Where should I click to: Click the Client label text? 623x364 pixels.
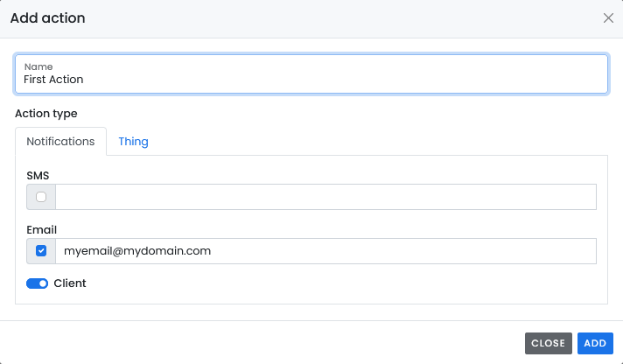coord(70,283)
